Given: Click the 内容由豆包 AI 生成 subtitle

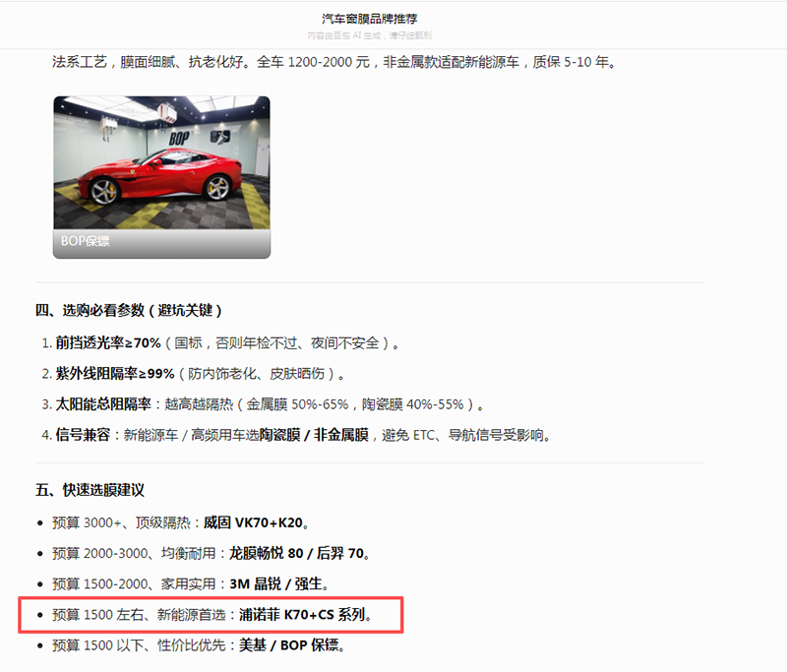Looking at the screenshot, I should pos(370,35).
